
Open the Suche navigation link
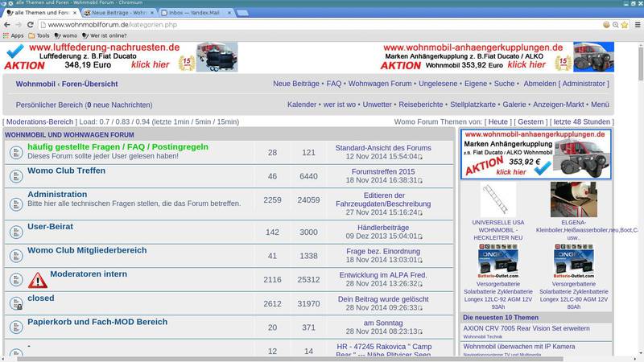coord(504,84)
